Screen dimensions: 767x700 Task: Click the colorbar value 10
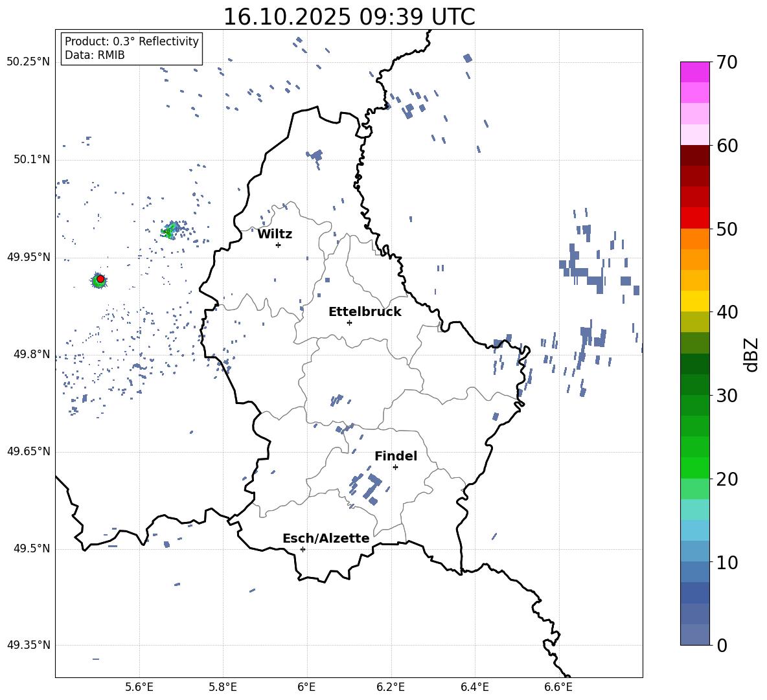(x=727, y=562)
